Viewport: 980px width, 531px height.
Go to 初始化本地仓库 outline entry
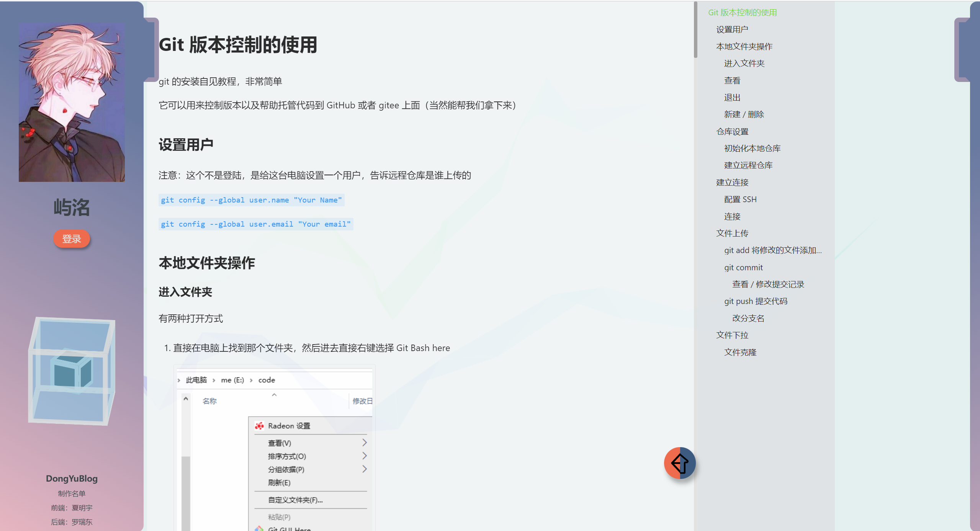coord(752,148)
